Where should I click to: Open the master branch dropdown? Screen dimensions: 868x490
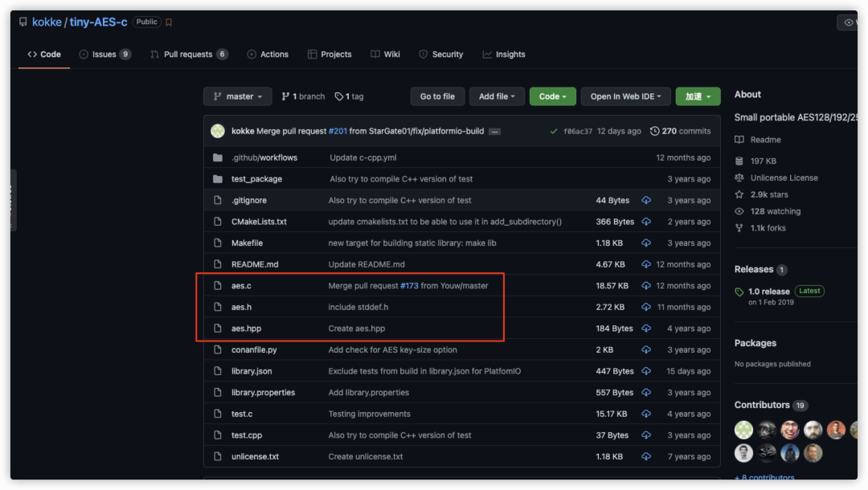coord(237,96)
